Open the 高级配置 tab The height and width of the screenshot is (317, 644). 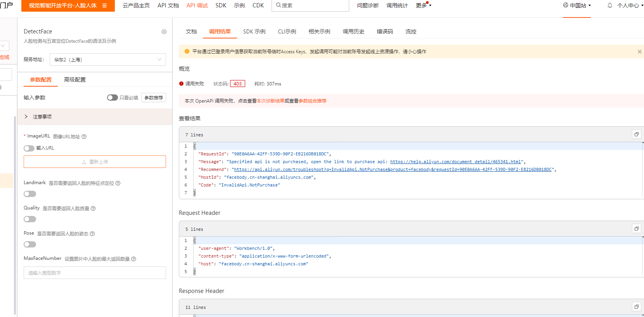coord(75,80)
